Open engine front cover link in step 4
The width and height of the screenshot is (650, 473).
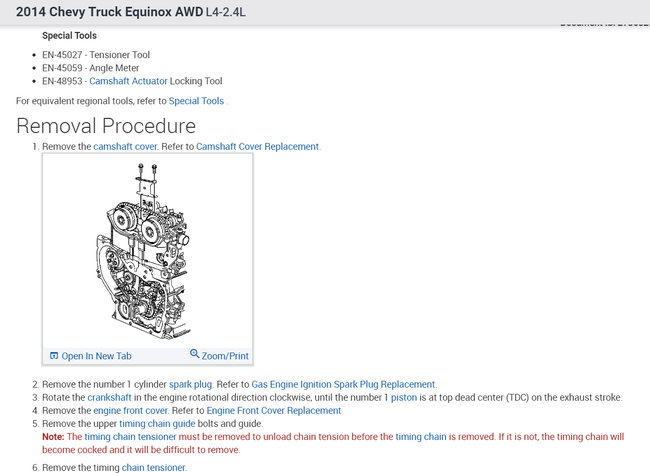[x=131, y=410]
